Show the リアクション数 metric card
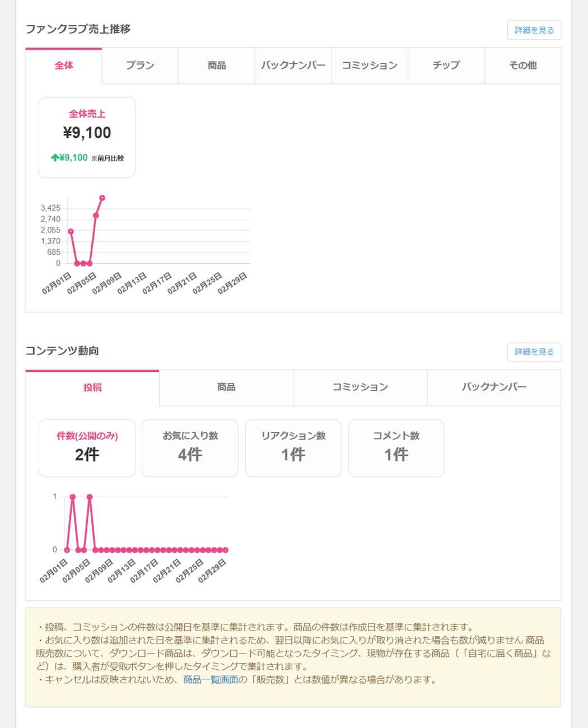Image resolution: width=588 pixels, height=728 pixels. (293, 448)
